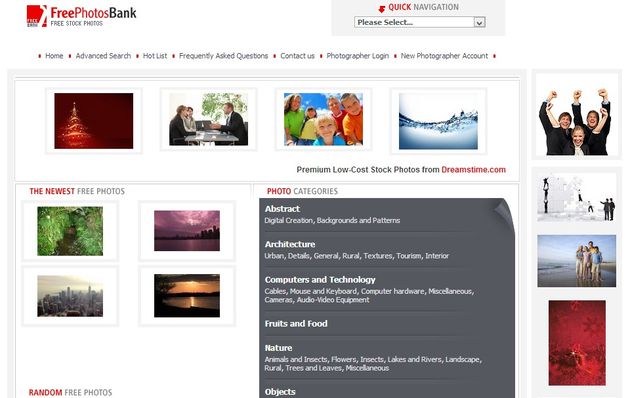Open the water splash premium photo

[x=438, y=121]
